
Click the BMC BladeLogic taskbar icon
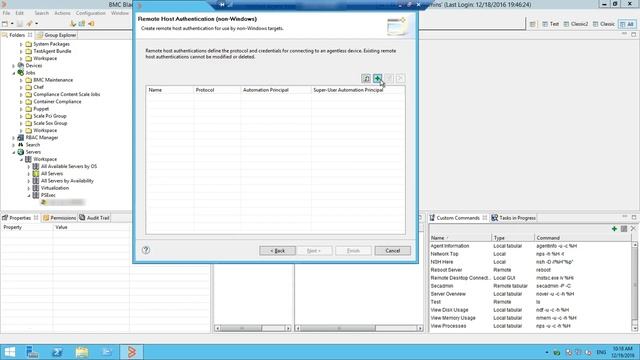coord(131,352)
